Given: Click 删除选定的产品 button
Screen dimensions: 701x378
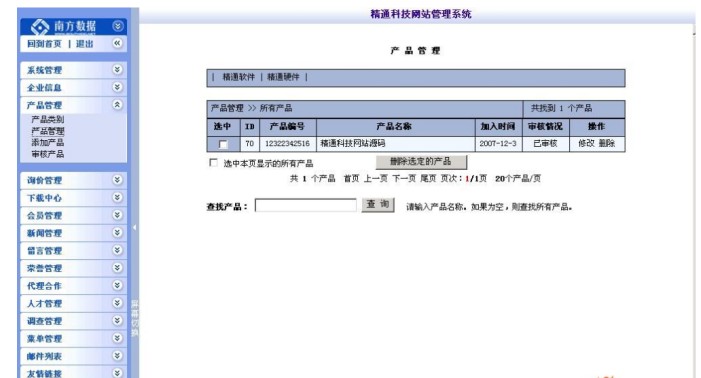Looking at the screenshot, I should (x=421, y=162).
